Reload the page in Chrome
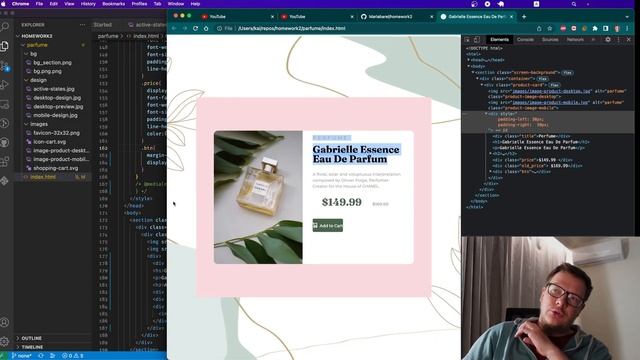640x360 pixels. click(x=196, y=28)
